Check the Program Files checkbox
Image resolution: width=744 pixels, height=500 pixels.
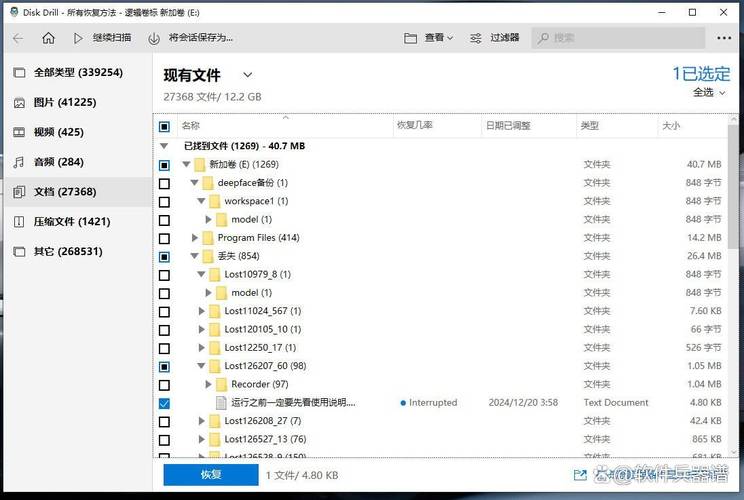point(164,239)
